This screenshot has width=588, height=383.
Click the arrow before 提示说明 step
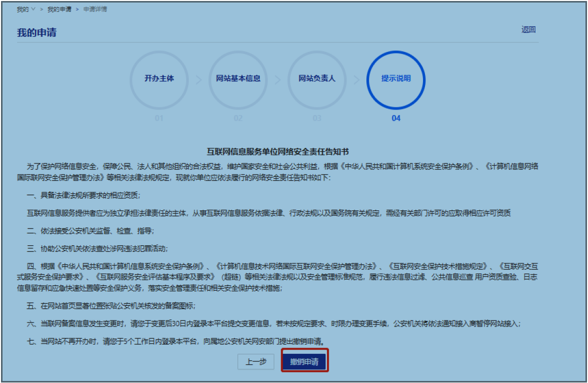pos(356,80)
